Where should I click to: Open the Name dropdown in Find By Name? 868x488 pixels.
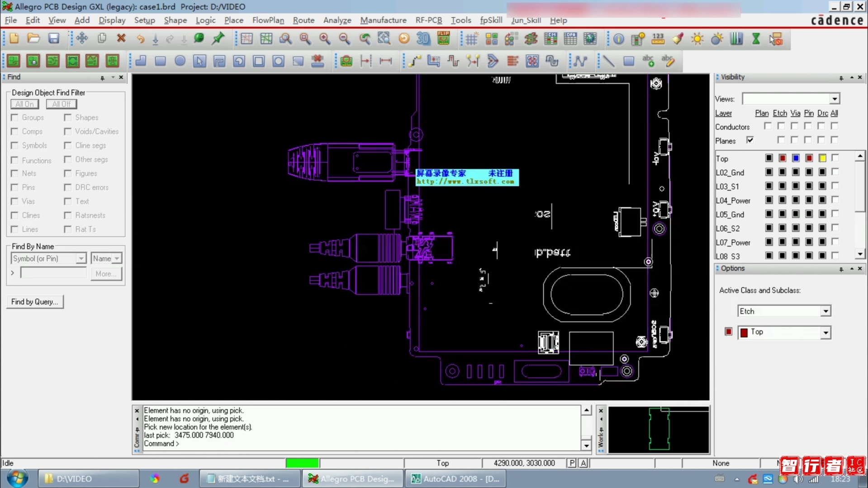(x=117, y=258)
